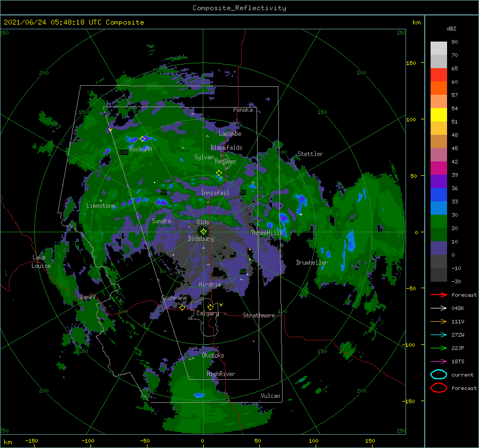The height and width of the screenshot is (448, 479).
Task: Click the yellow diamond marker below Cochrane
Action: click(x=182, y=307)
